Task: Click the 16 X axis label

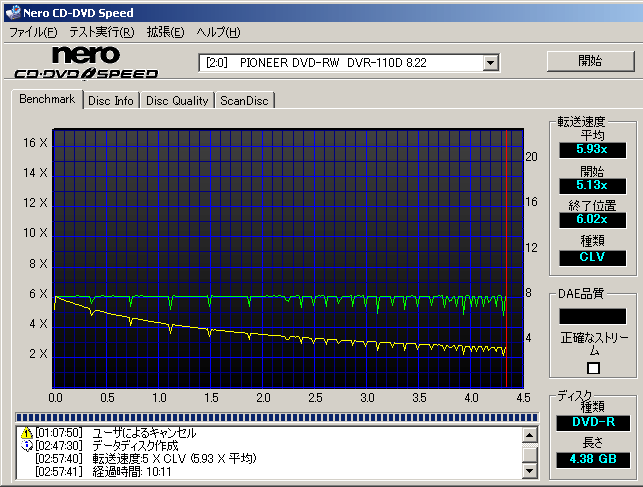Action: coord(35,143)
